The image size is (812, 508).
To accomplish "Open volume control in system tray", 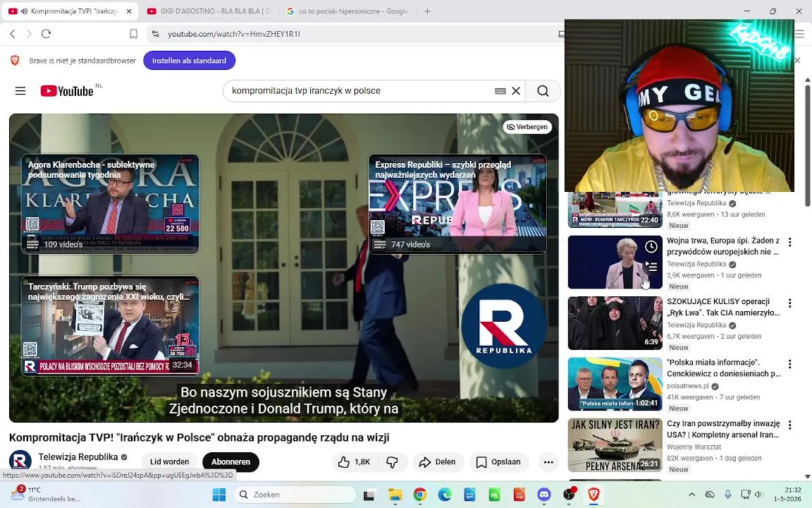I will tap(758, 495).
